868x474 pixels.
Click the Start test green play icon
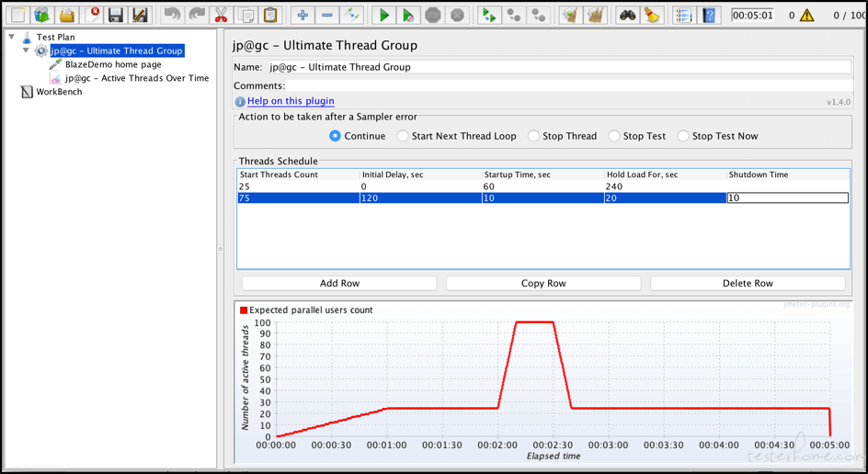point(384,15)
